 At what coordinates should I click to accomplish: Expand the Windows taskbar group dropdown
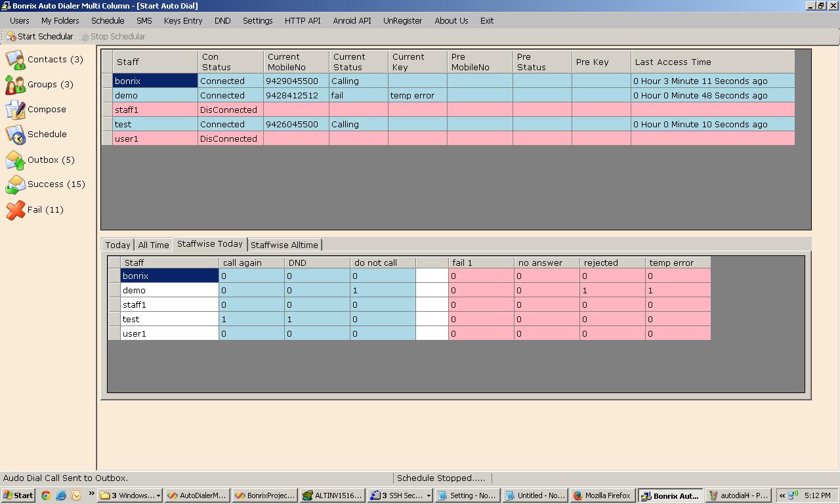(158, 496)
